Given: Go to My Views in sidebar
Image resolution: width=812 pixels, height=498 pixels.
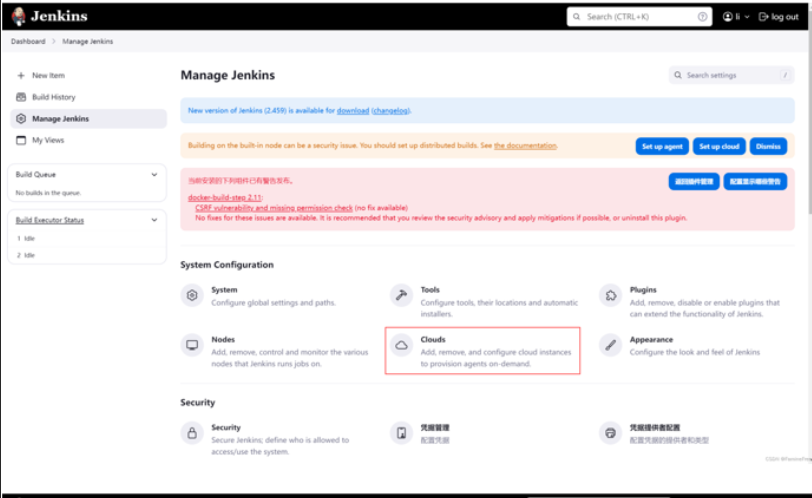Looking at the screenshot, I should (x=47, y=140).
